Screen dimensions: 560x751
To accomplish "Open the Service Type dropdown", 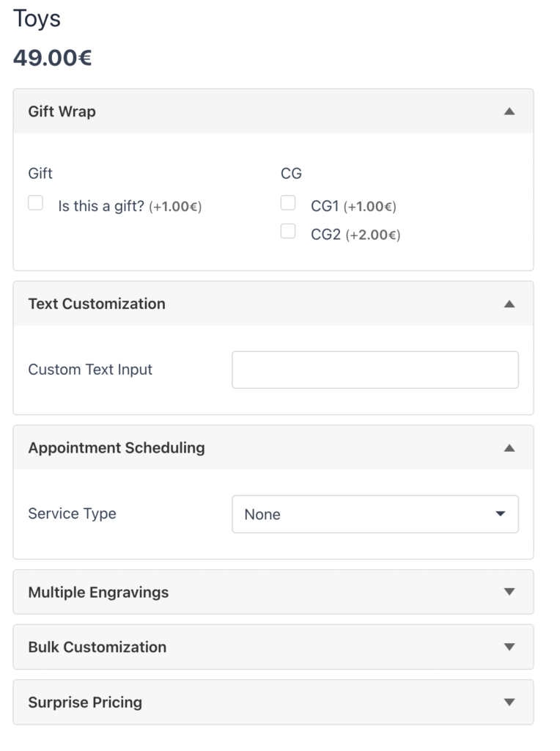I will 375,514.
